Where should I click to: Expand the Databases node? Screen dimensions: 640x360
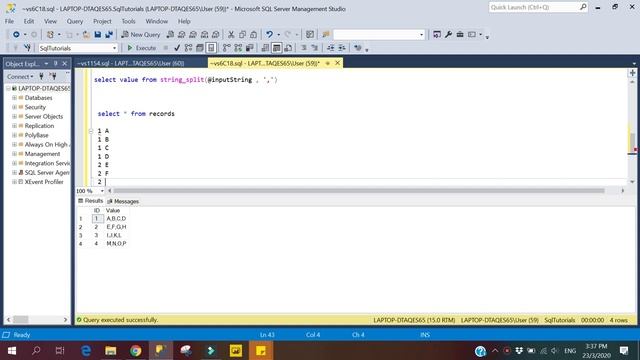click(14, 98)
